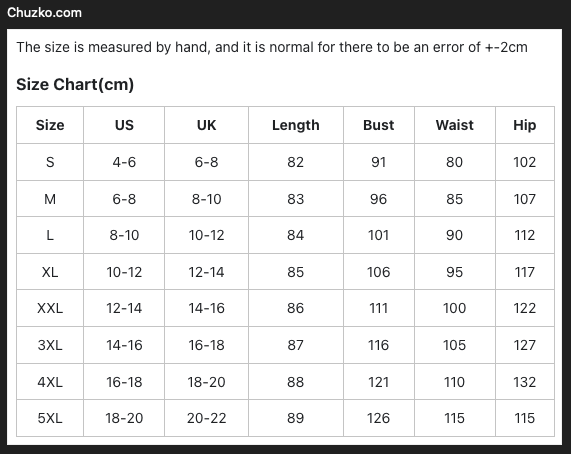This screenshot has height=454, width=571.
Task: Click the Waist column header
Action: tap(455, 125)
